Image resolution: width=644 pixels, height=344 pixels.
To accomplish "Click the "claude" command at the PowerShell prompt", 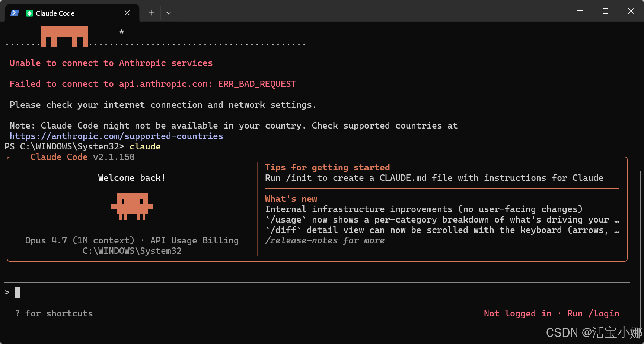I will (x=145, y=146).
